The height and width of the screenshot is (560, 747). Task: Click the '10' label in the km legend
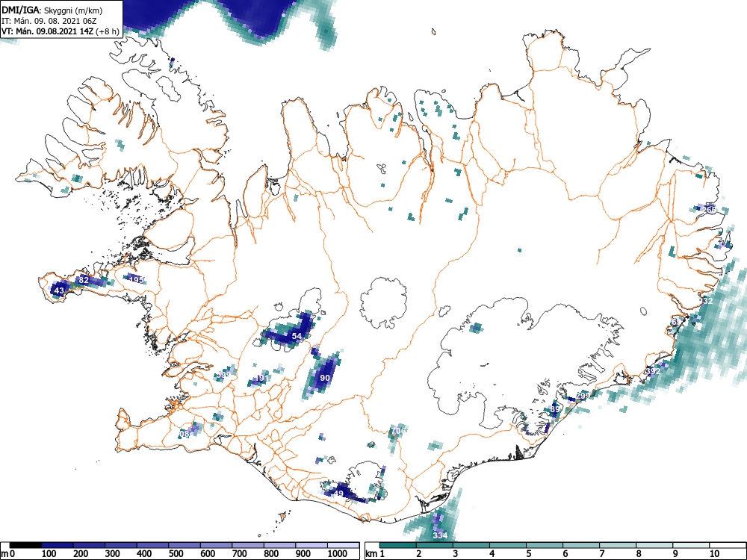coord(714,554)
